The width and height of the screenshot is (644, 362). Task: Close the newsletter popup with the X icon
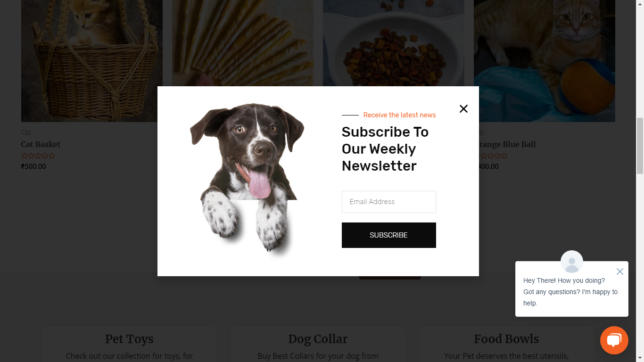[463, 109]
